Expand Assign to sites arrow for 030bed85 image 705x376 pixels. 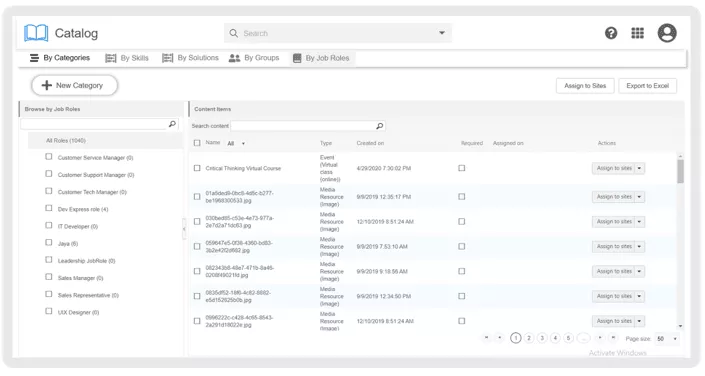click(639, 222)
